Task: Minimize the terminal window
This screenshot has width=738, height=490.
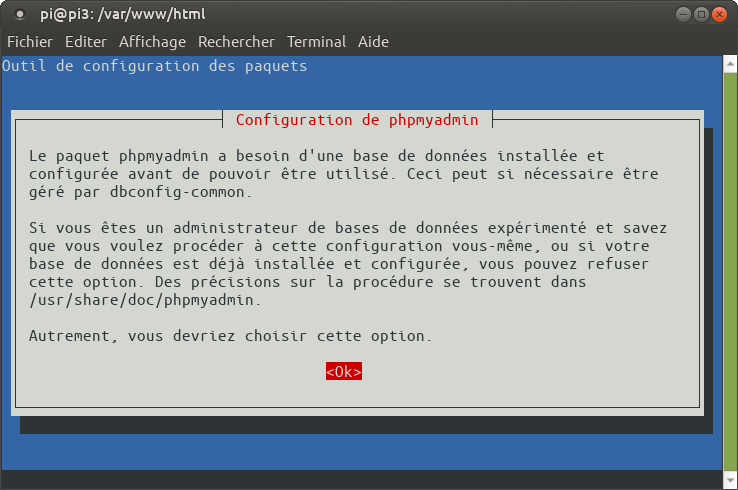Action: tap(682, 15)
